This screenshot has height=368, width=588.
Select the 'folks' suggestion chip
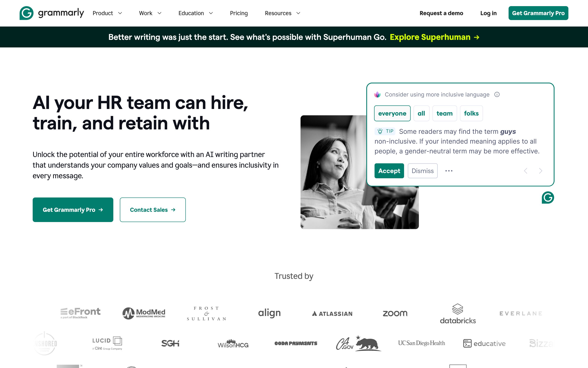pos(471,113)
